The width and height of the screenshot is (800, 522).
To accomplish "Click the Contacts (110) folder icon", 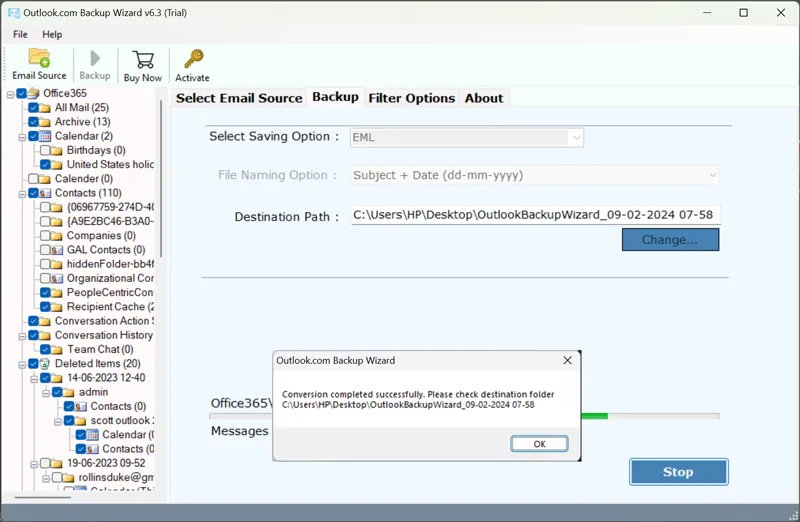I will (46, 193).
